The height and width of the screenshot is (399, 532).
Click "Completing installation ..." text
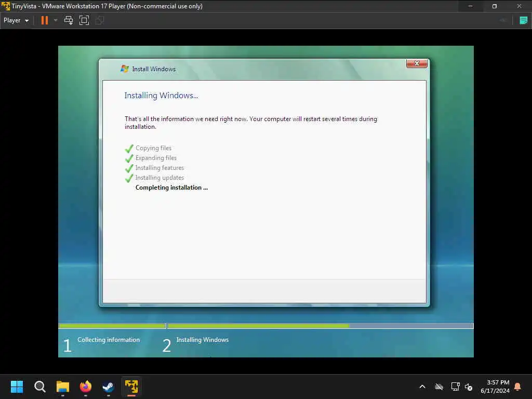pyautogui.click(x=171, y=187)
